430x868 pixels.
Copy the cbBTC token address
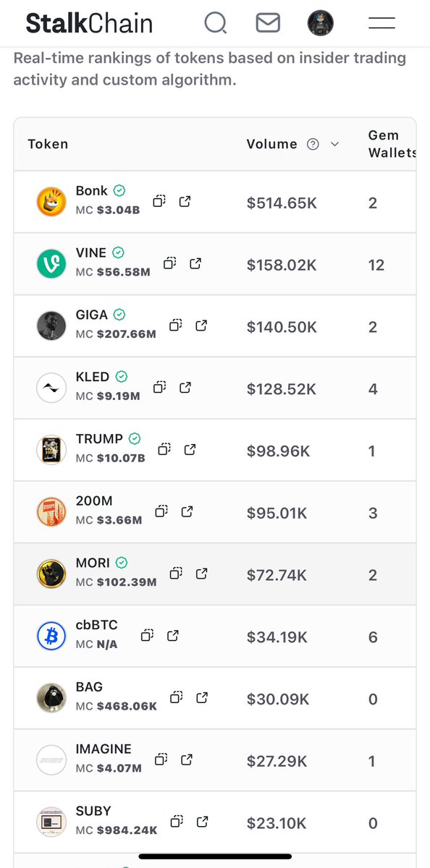147,636
